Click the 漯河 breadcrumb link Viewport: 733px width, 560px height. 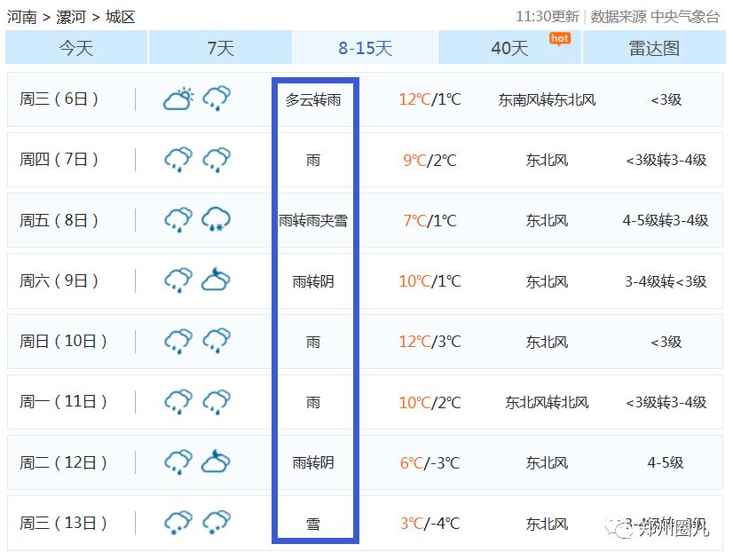(x=72, y=17)
